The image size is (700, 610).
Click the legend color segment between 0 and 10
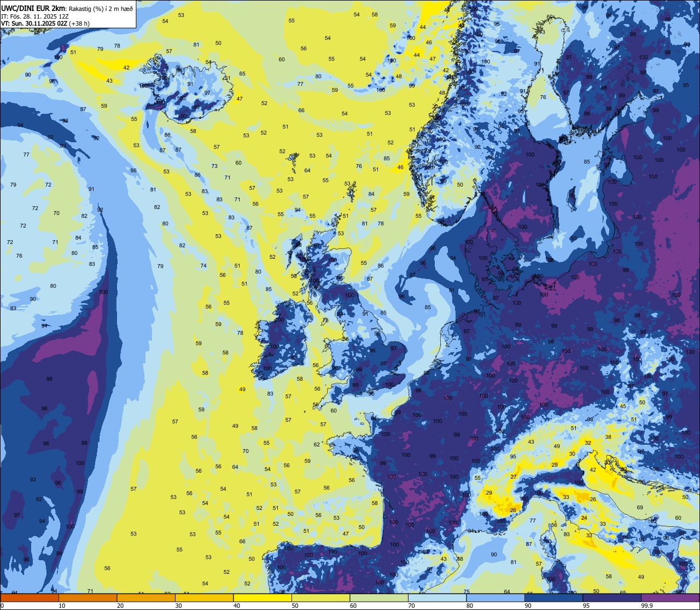(30, 597)
